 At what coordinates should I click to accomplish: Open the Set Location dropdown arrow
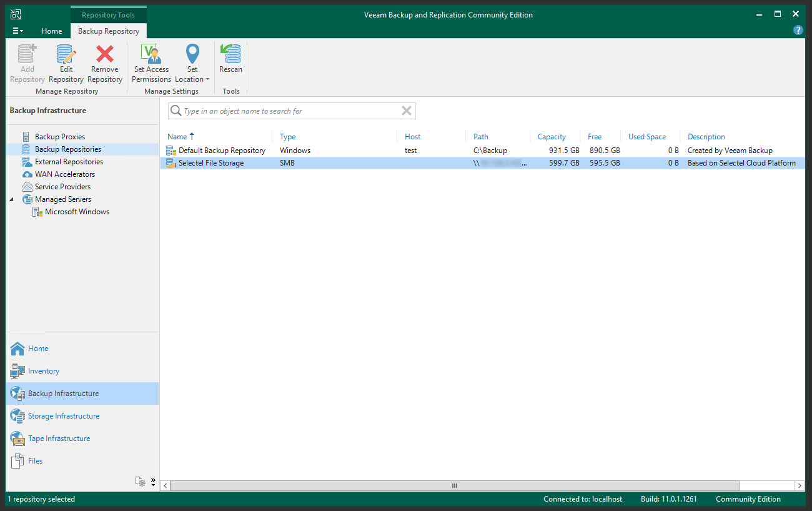(x=207, y=79)
